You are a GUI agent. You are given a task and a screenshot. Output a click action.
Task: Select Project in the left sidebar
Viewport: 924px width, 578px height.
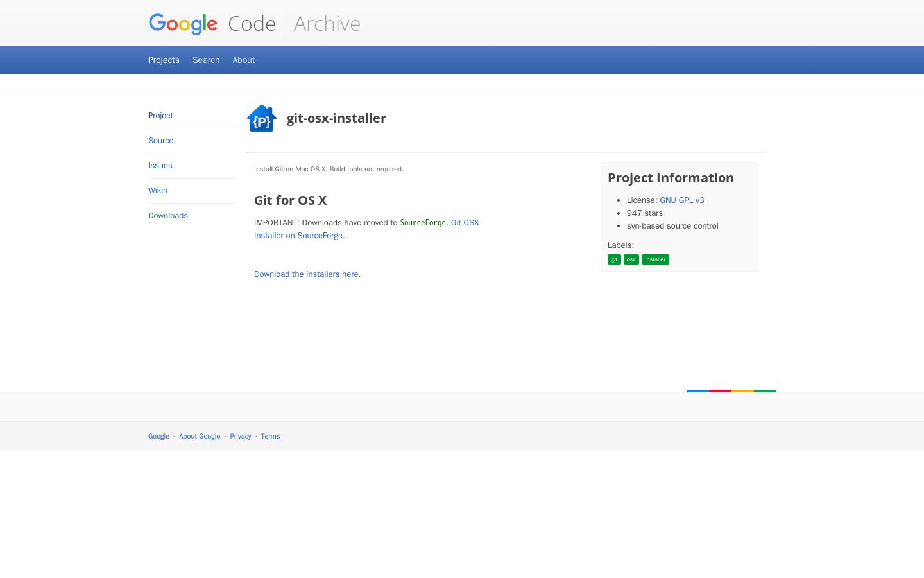pyautogui.click(x=160, y=116)
